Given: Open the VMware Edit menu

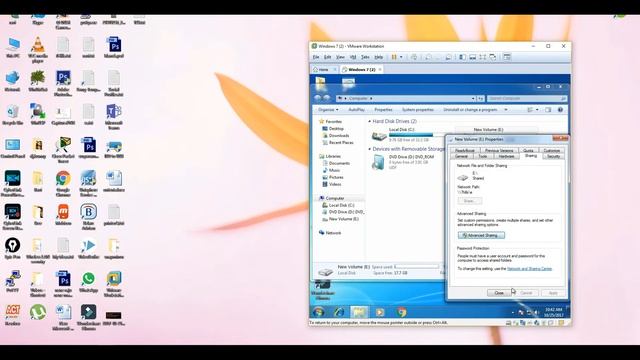Looking at the screenshot, I should click(327, 57).
